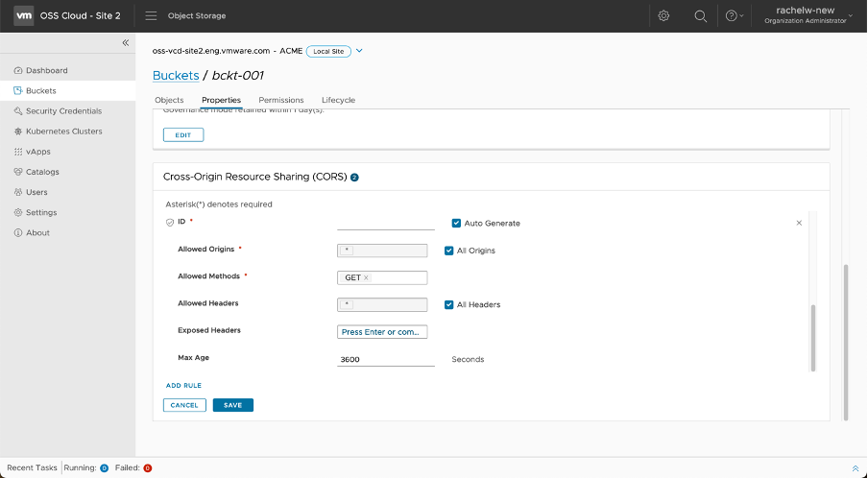Toggle the Auto Generate checkbox

pos(457,224)
